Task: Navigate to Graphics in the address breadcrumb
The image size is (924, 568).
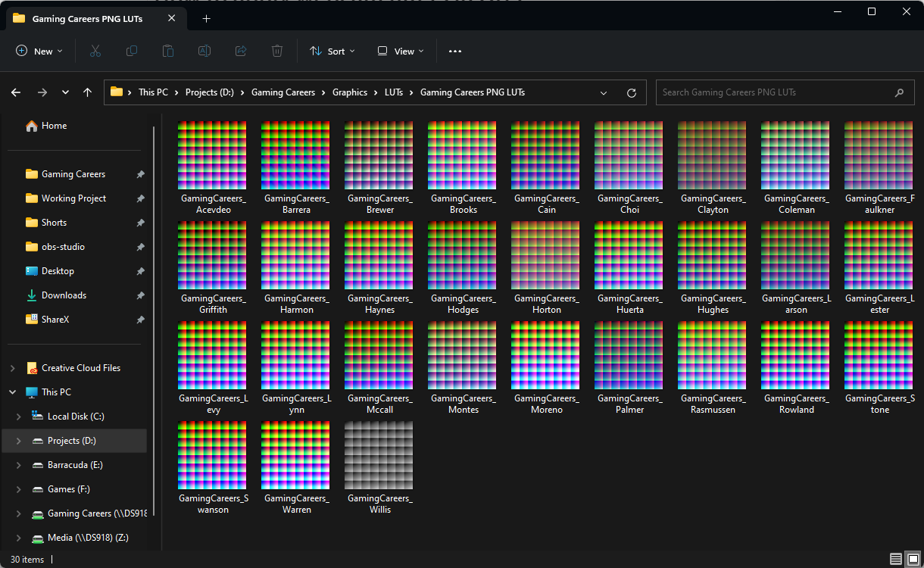Action: pyautogui.click(x=350, y=92)
